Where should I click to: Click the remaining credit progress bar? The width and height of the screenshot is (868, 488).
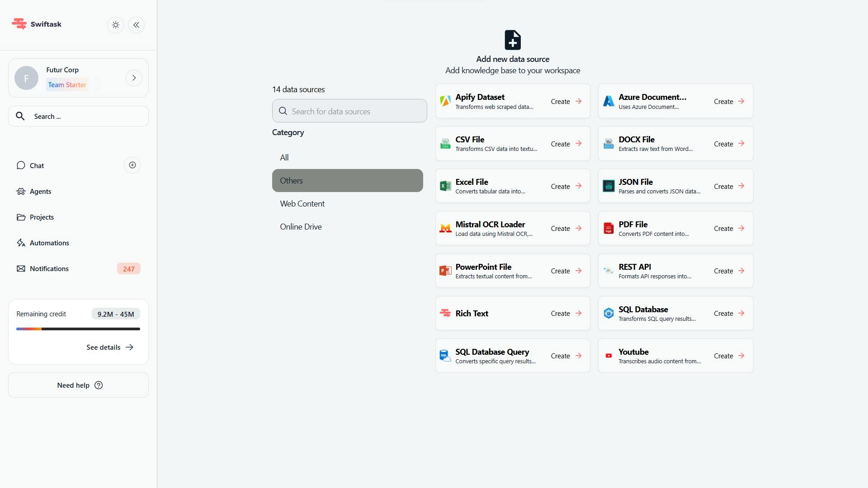pos(78,329)
